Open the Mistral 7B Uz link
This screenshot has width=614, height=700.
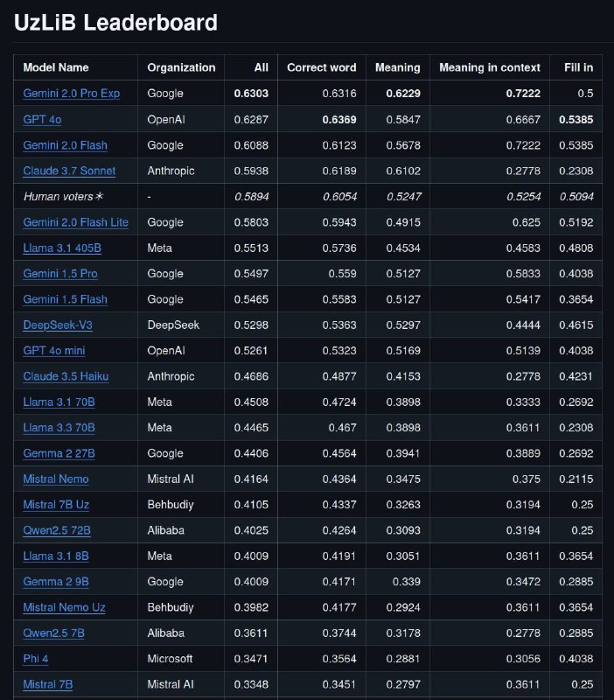point(56,505)
